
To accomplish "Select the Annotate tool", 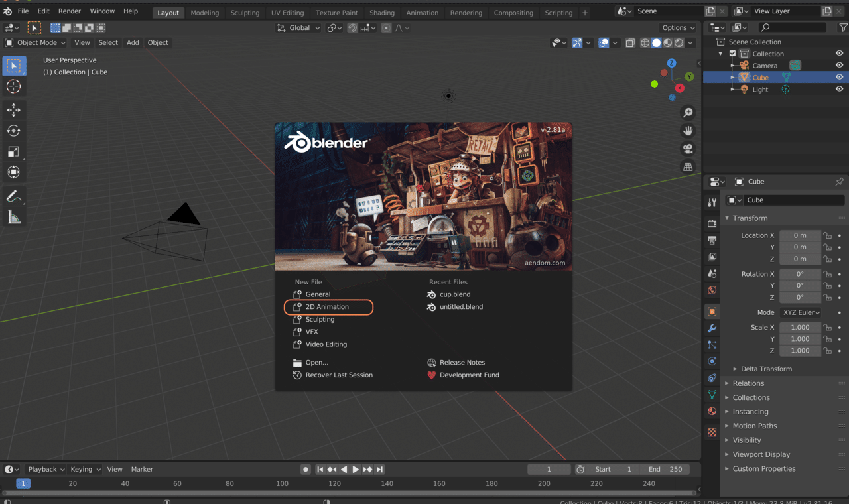I will tap(14, 196).
